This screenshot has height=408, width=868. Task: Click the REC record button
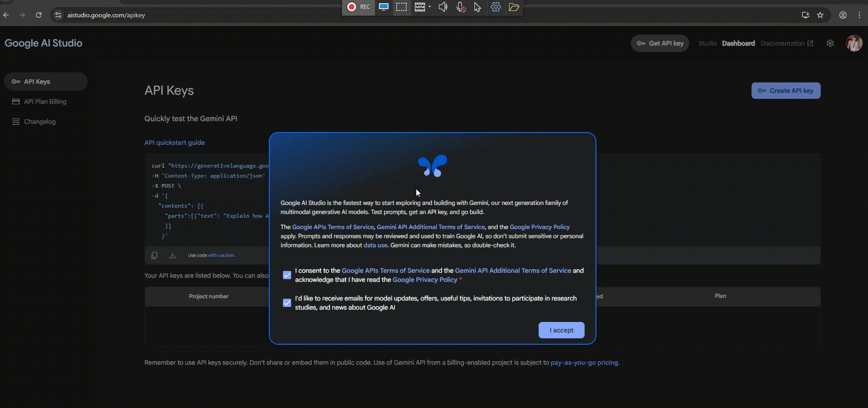(358, 7)
